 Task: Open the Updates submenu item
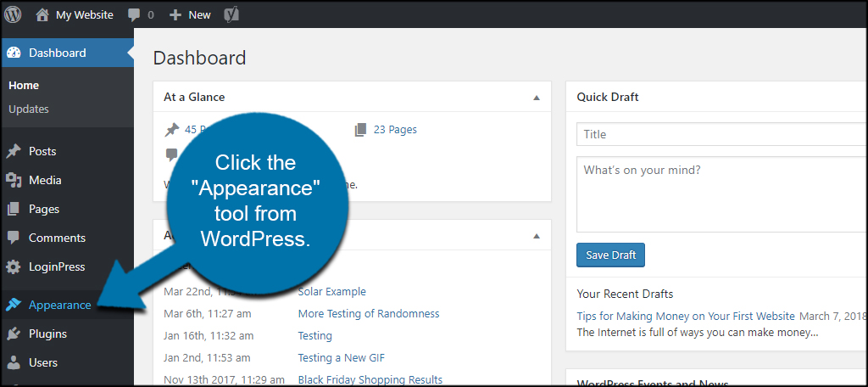click(29, 109)
